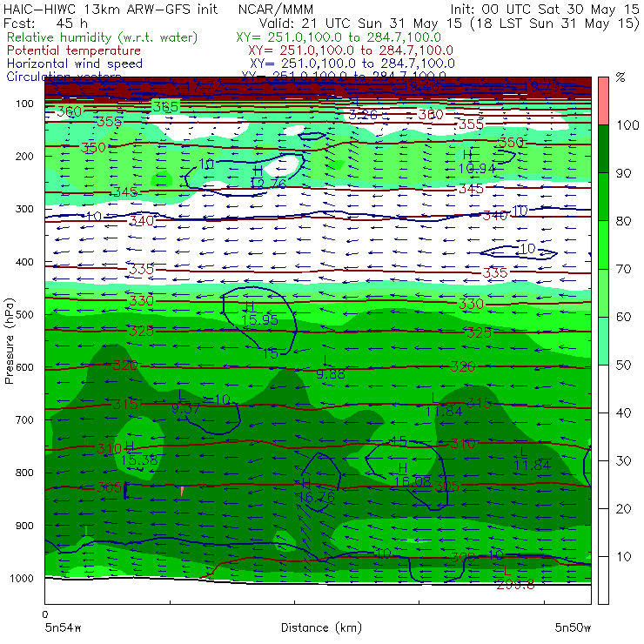
Task: Click the pink above-100% colorbar segment
Action: click(603, 101)
